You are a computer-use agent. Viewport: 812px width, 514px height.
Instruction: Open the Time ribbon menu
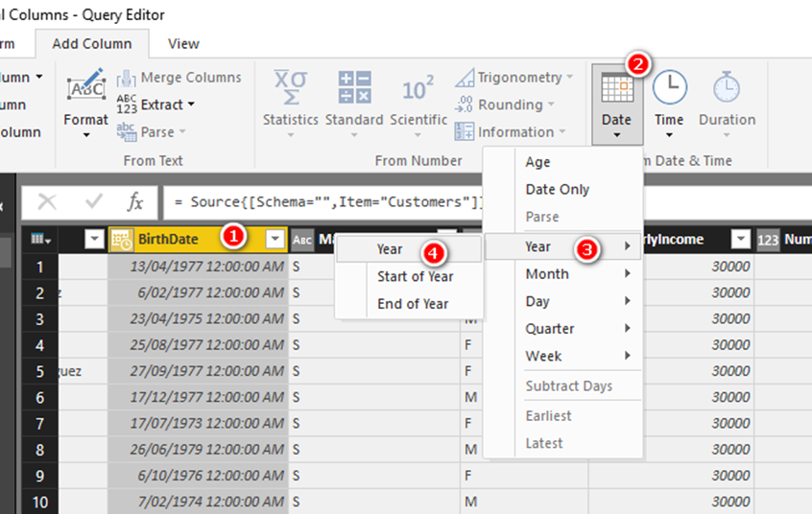[669, 104]
